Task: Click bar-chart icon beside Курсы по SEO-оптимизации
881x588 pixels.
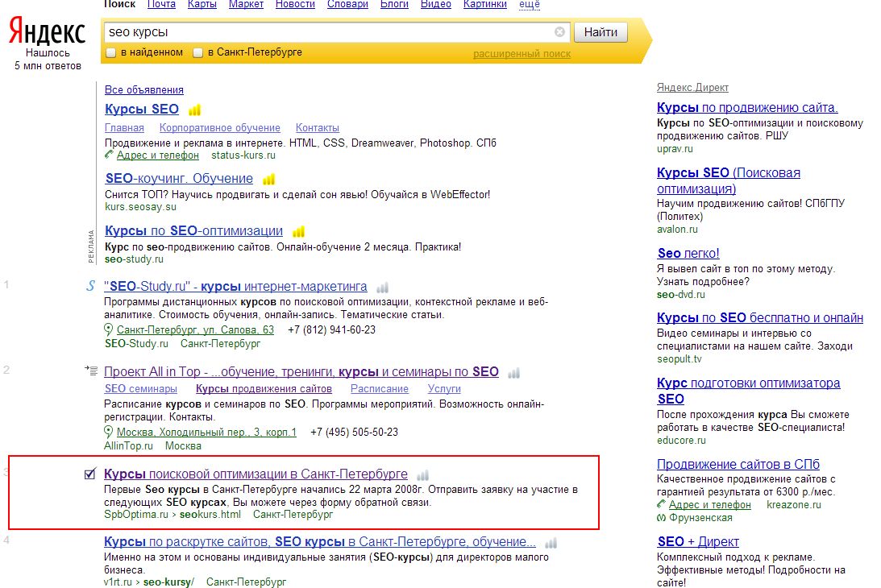Action: coord(299,231)
